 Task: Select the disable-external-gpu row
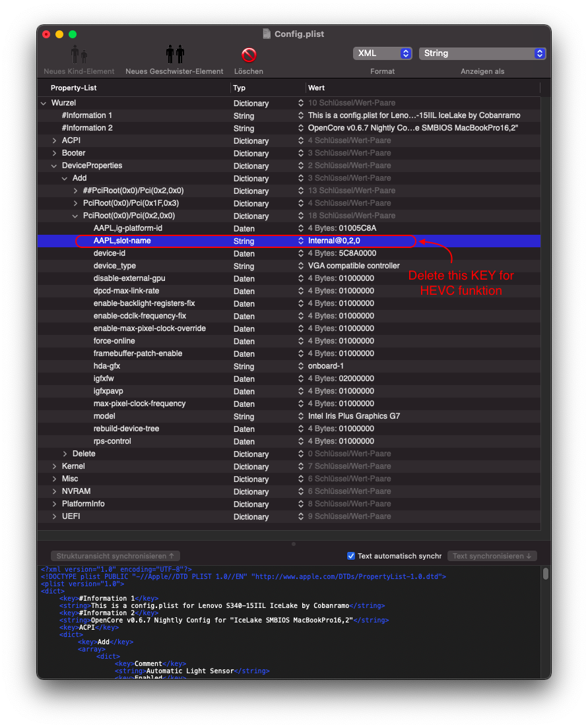288,278
